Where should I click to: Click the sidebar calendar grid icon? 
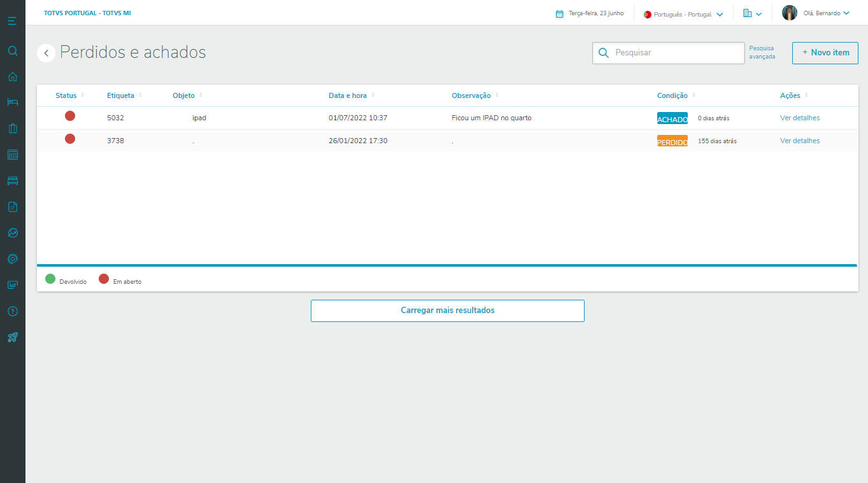tap(12, 155)
